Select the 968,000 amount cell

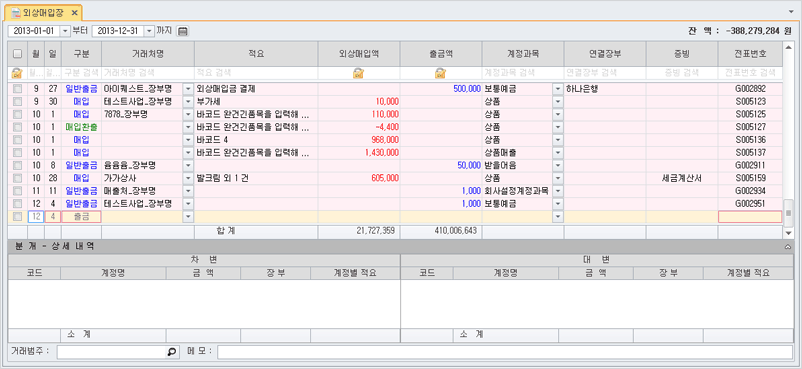pos(359,140)
